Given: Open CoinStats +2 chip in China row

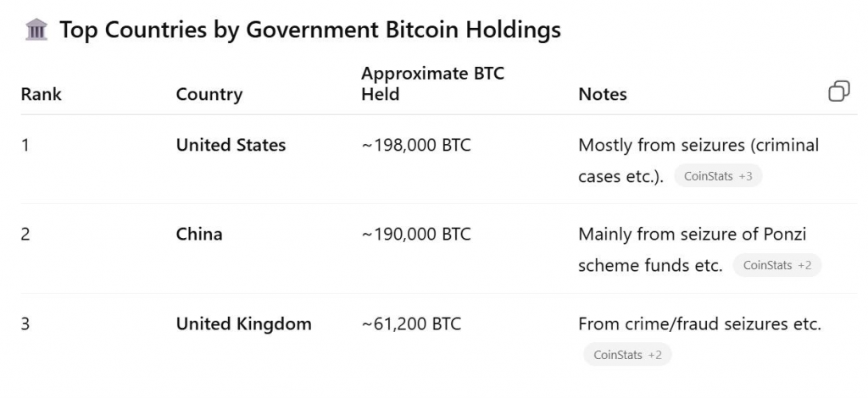Looking at the screenshot, I should point(776,265).
